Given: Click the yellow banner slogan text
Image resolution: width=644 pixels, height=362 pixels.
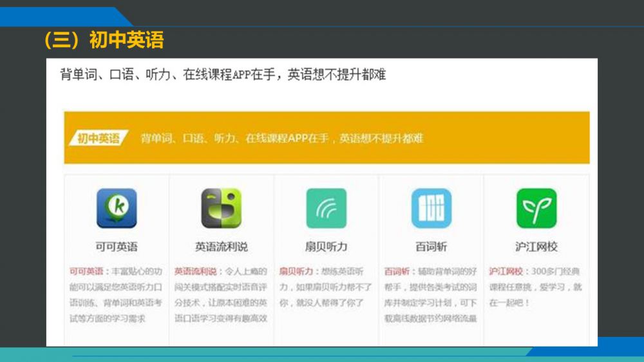Looking at the screenshot, I should 282,138.
